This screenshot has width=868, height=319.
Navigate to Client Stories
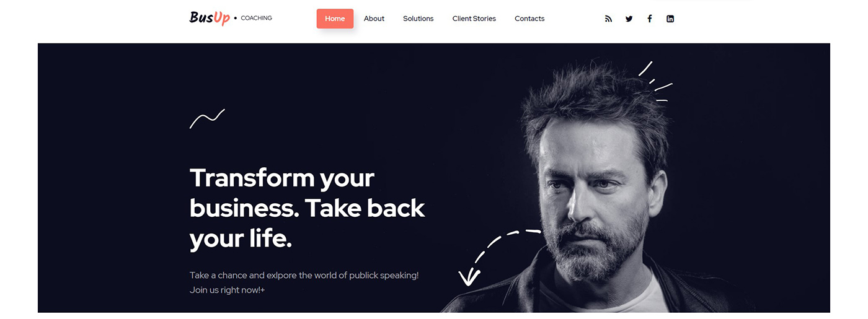click(474, 19)
